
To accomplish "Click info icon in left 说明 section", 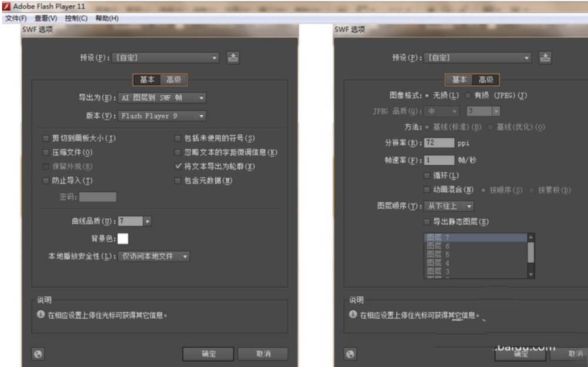I will tap(41, 315).
